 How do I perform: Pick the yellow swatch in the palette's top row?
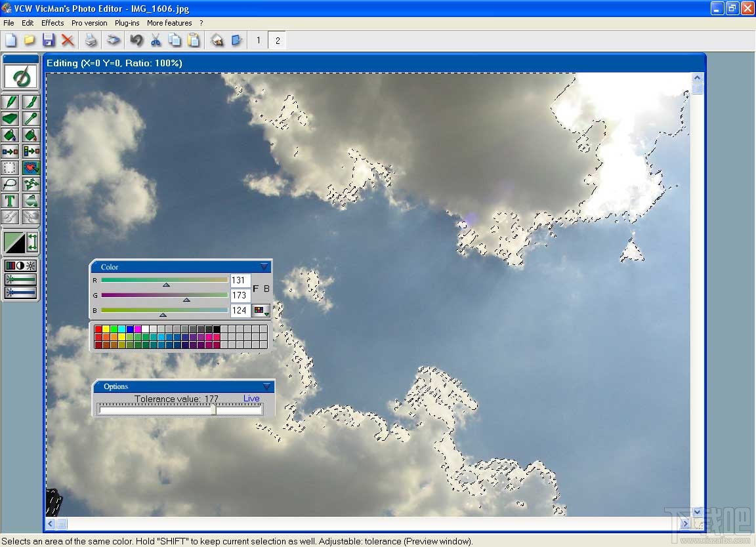point(106,329)
